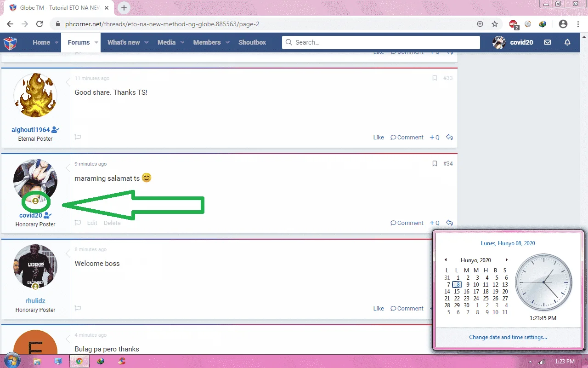Like the 'Welcome boss' post
Image resolution: width=588 pixels, height=368 pixels.
pos(379,308)
